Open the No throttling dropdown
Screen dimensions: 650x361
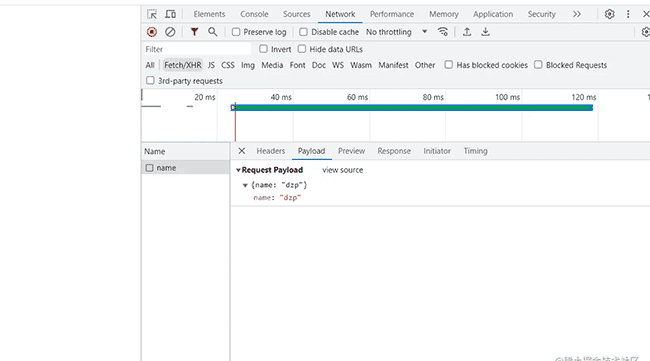[397, 32]
